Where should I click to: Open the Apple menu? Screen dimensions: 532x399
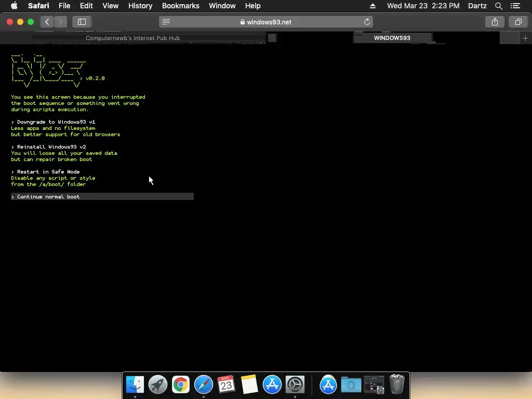click(x=14, y=6)
